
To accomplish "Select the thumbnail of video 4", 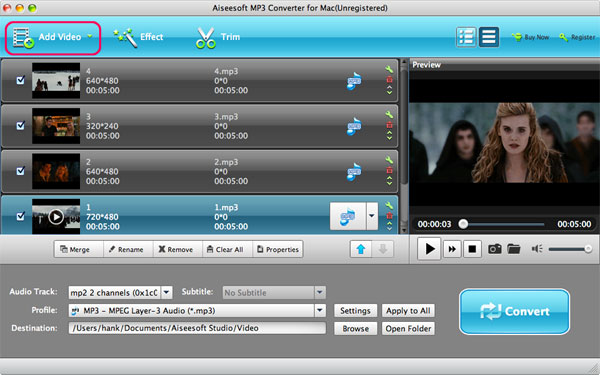I will tap(56, 80).
